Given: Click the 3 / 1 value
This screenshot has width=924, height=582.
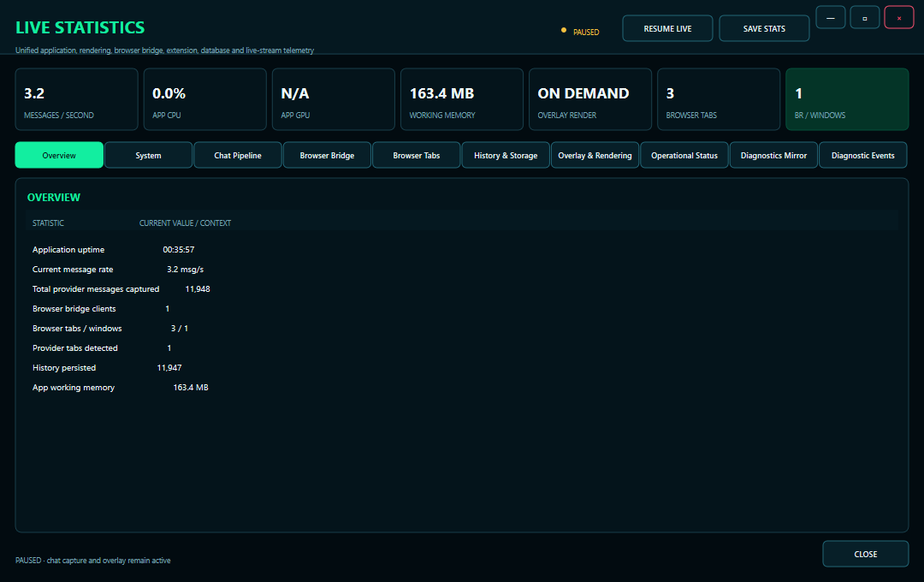Looking at the screenshot, I should (179, 329).
